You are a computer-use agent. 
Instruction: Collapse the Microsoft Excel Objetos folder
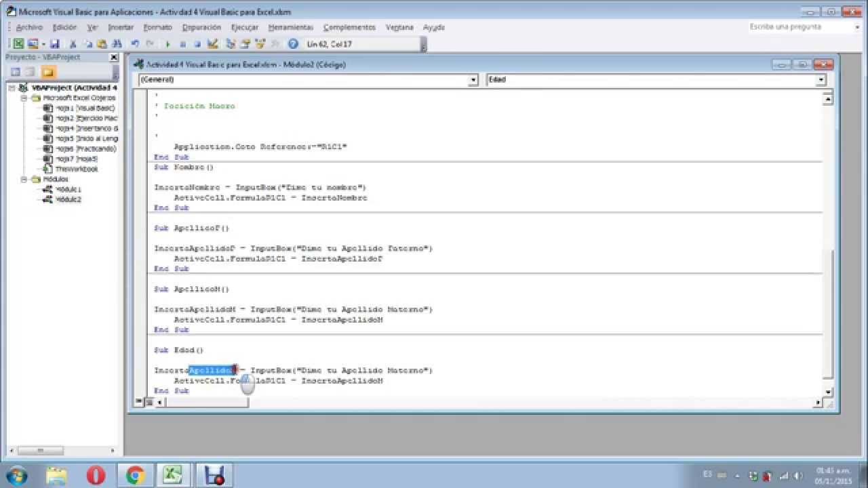(24, 98)
